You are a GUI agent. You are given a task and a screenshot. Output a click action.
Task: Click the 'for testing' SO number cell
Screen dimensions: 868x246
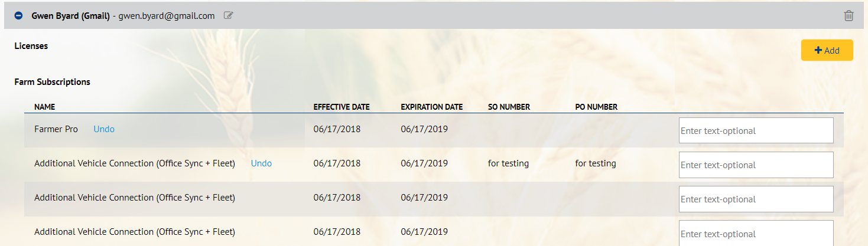coord(508,163)
